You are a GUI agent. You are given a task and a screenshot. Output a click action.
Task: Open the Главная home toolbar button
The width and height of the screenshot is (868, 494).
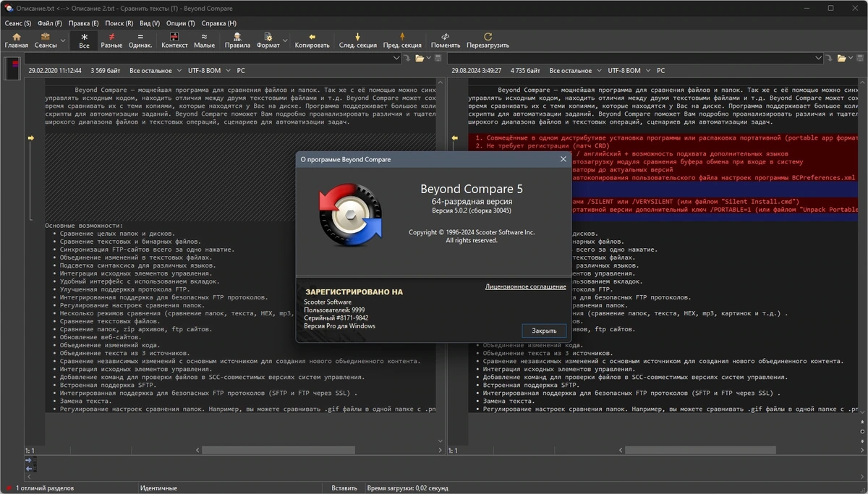(x=16, y=41)
